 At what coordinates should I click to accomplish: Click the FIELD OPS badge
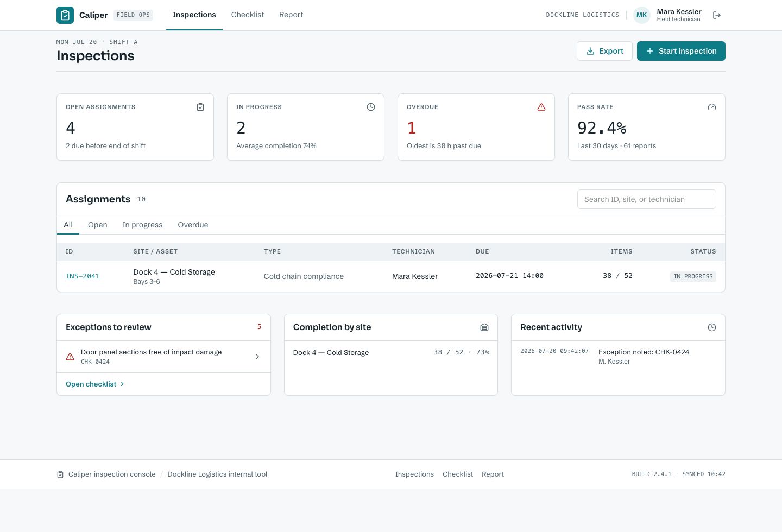[133, 15]
